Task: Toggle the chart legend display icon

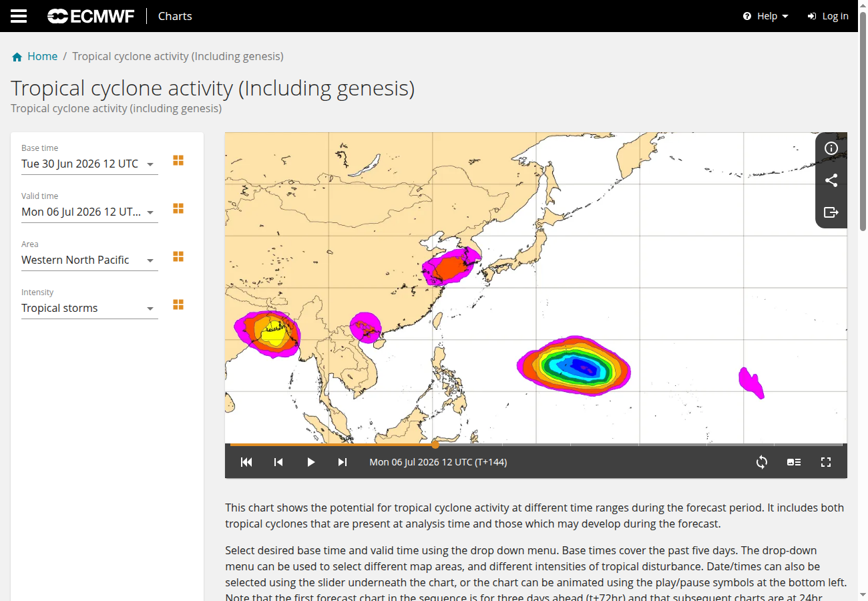Action: (x=794, y=462)
